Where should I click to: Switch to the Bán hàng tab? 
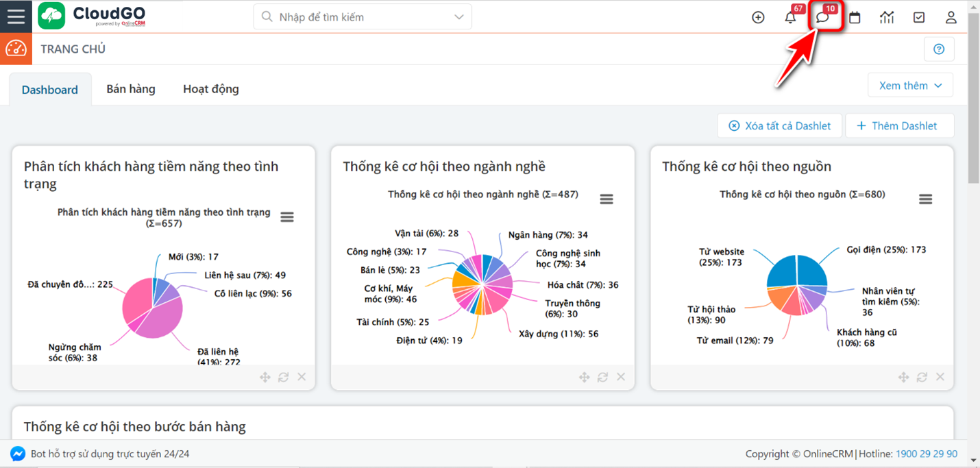click(131, 89)
